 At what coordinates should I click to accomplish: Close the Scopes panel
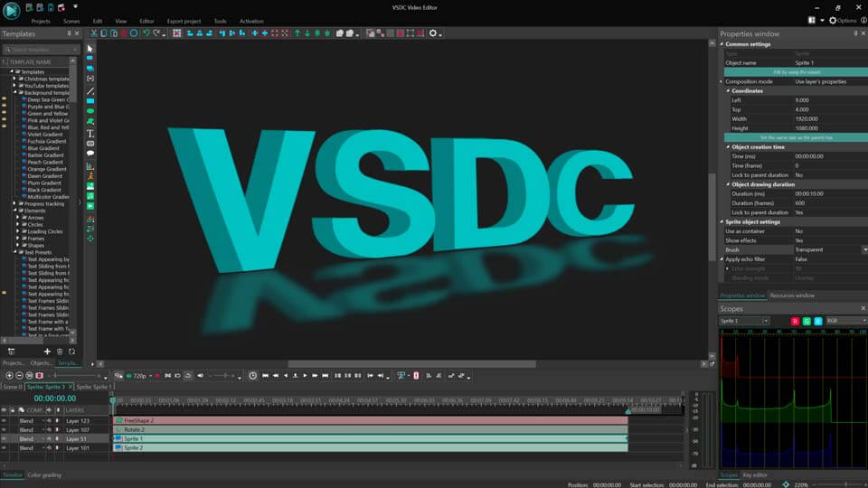pos(863,308)
